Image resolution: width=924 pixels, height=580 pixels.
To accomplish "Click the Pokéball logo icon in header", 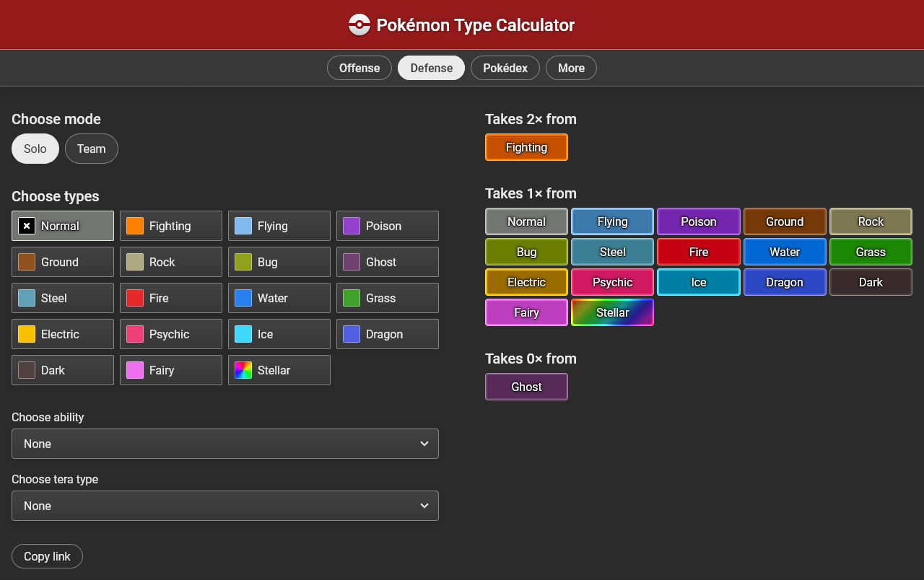I will pos(359,25).
